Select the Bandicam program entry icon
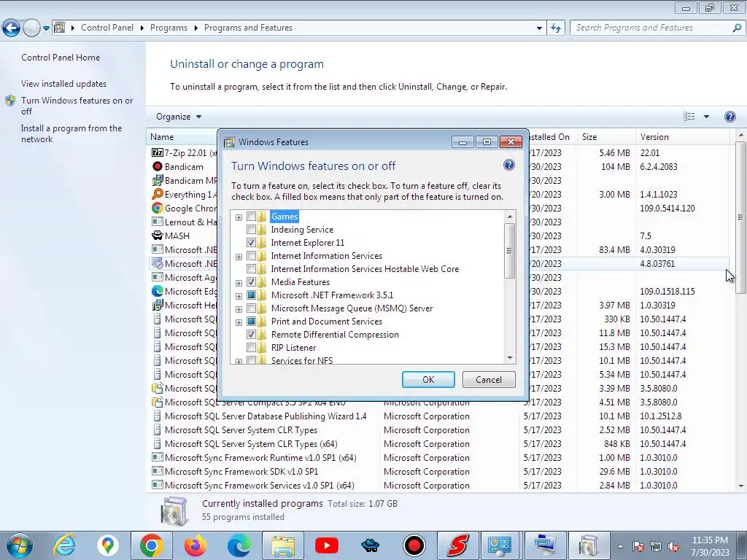 click(158, 166)
